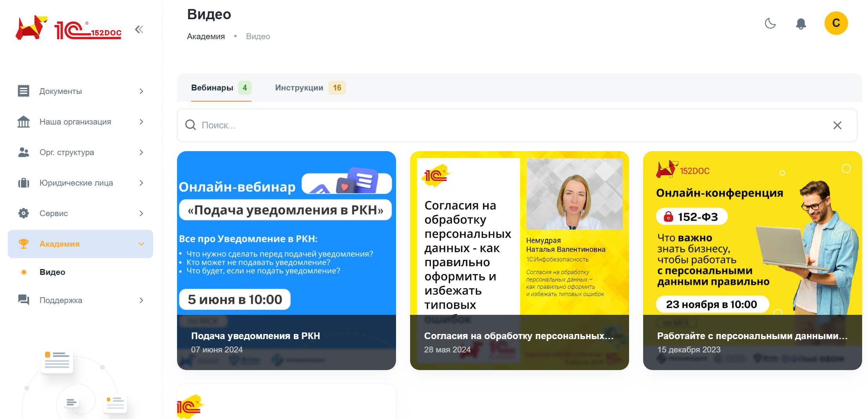The image size is (868, 419).
Task: Expand Сервис chevron
Action: [141, 213]
